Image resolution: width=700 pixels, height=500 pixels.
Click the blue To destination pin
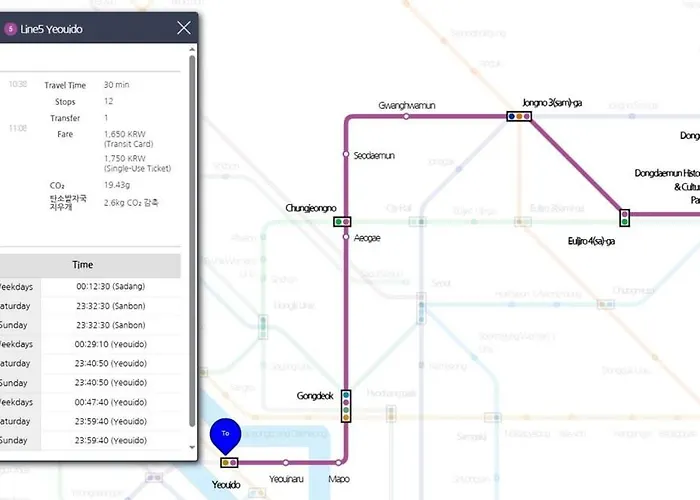(x=225, y=436)
